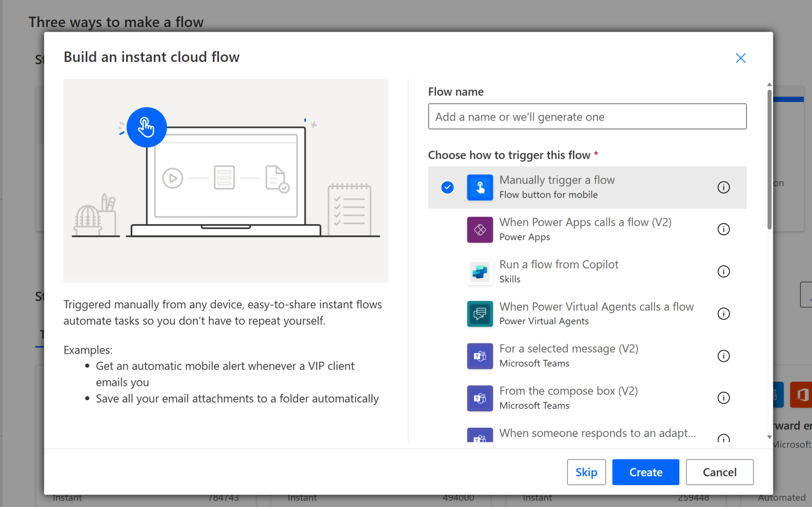The image size is (812, 507).
Task: View info about Manually trigger a flow
Action: pos(724,187)
